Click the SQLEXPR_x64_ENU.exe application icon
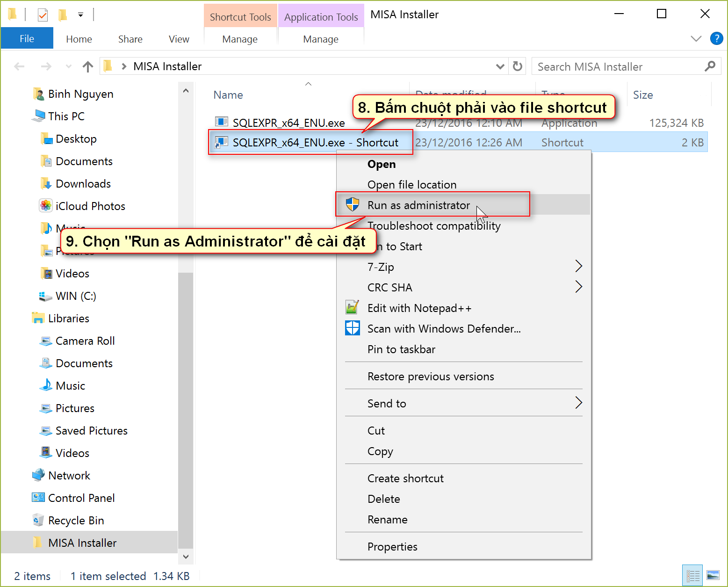728x587 pixels. (x=222, y=122)
